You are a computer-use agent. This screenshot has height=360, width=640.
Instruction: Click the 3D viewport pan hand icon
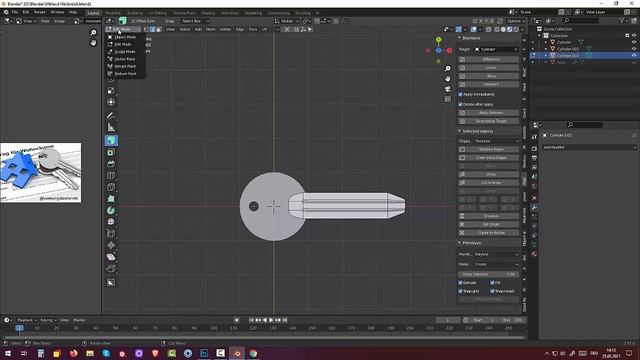point(448,79)
